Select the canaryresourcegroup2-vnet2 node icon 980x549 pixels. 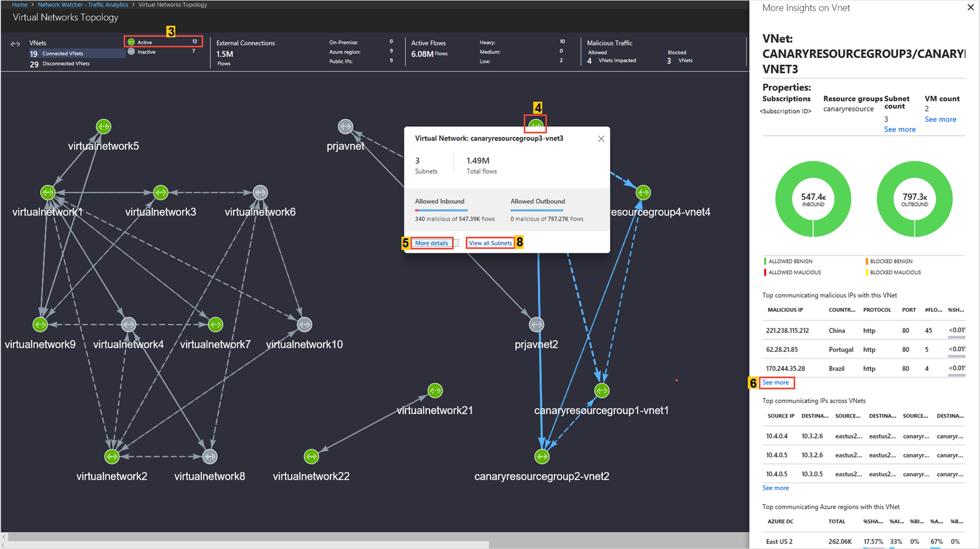click(x=542, y=457)
